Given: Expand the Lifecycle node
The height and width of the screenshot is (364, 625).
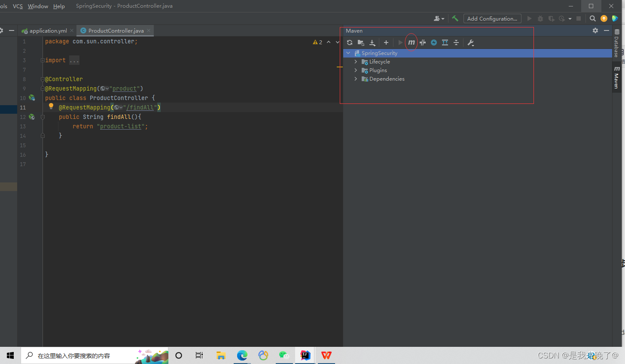Looking at the screenshot, I should (x=356, y=61).
